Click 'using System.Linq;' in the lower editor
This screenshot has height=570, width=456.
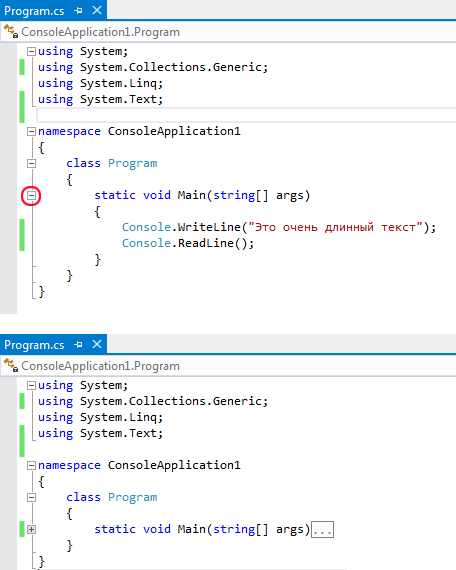coord(101,417)
